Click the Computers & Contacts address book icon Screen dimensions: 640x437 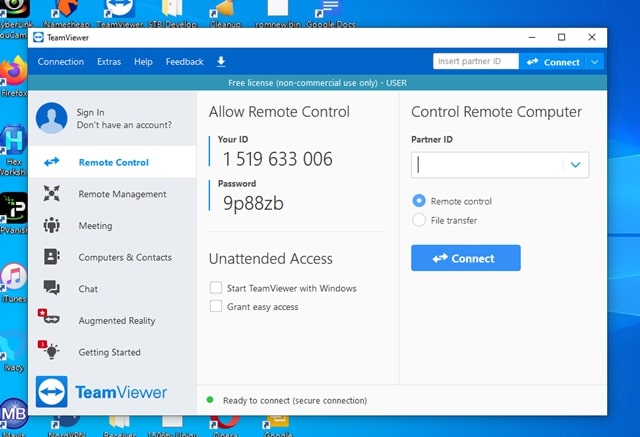pos(52,257)
